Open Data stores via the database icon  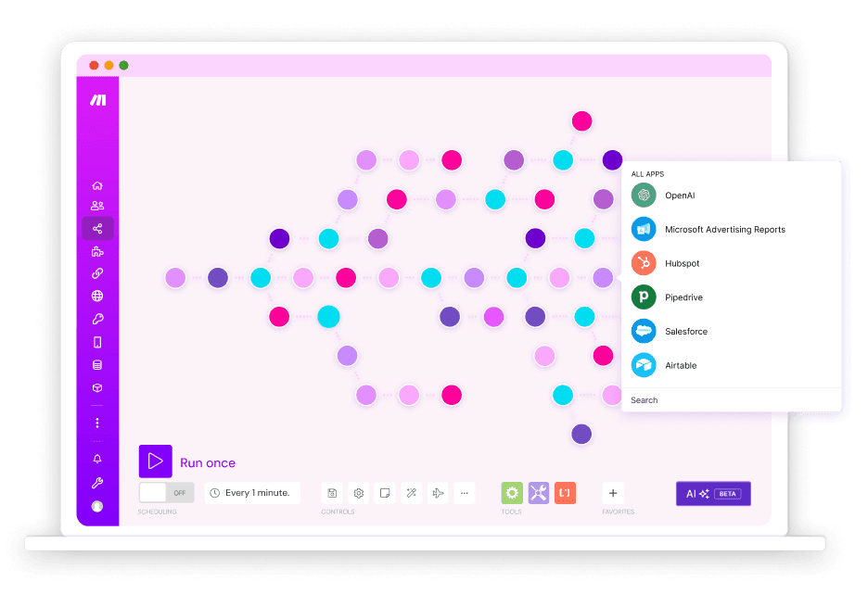97,364
